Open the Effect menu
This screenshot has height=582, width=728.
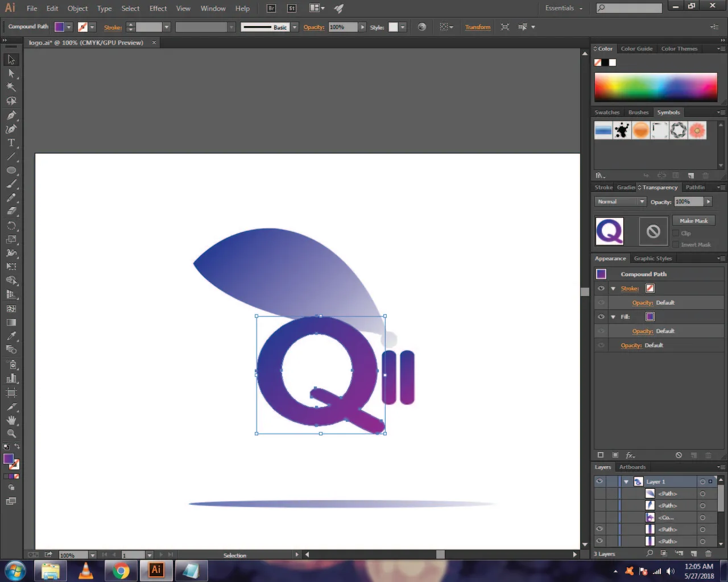click(158, 9)
